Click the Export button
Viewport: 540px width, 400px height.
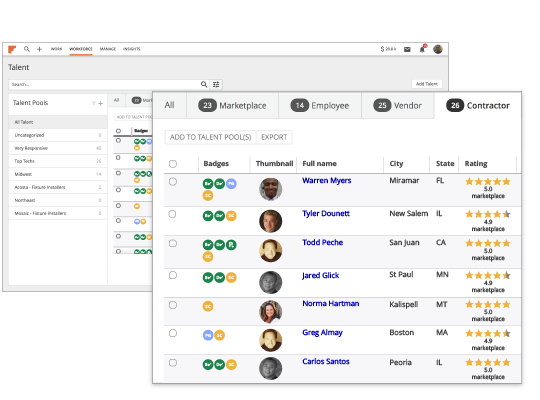(274, 137)
